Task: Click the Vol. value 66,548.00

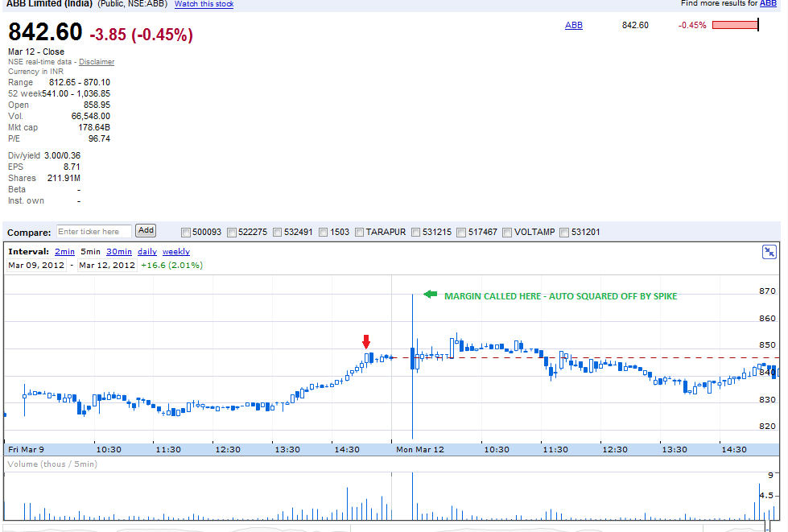Action: pyautogui.click(x=90, y=116)
